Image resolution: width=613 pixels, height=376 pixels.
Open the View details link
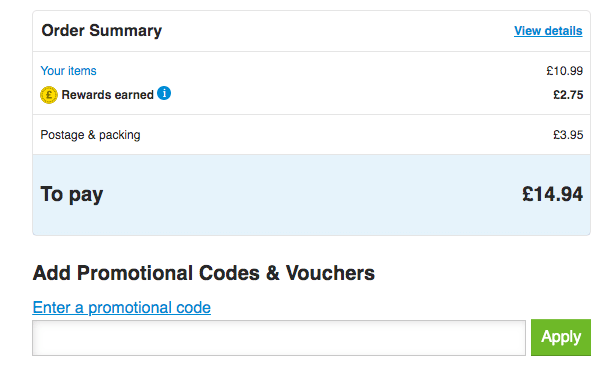pyautogui.click(x=548, y=31)
